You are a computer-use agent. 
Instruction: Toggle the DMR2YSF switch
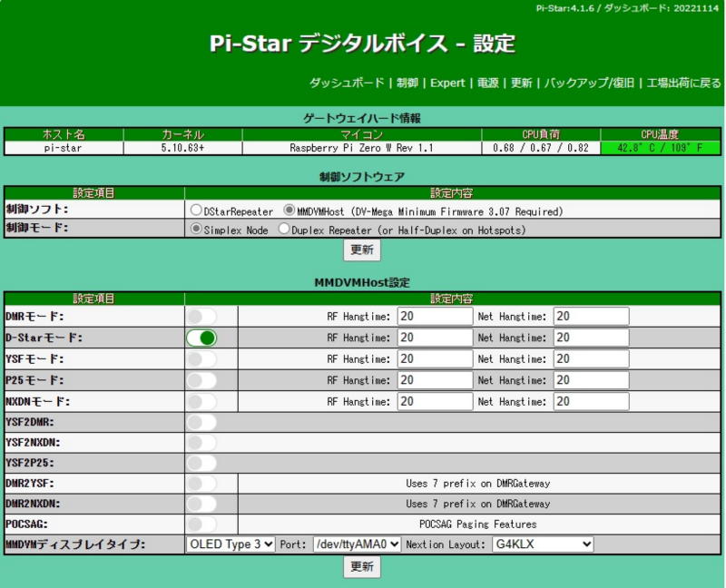point(201,484)
